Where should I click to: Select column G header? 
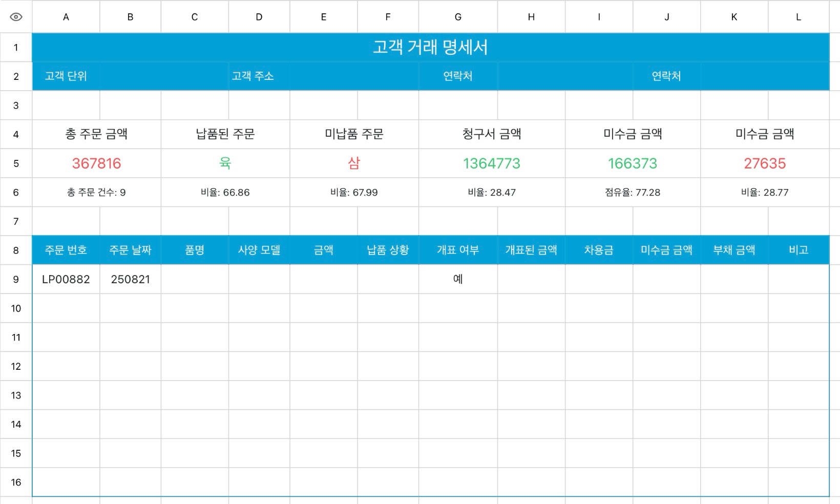458,17
